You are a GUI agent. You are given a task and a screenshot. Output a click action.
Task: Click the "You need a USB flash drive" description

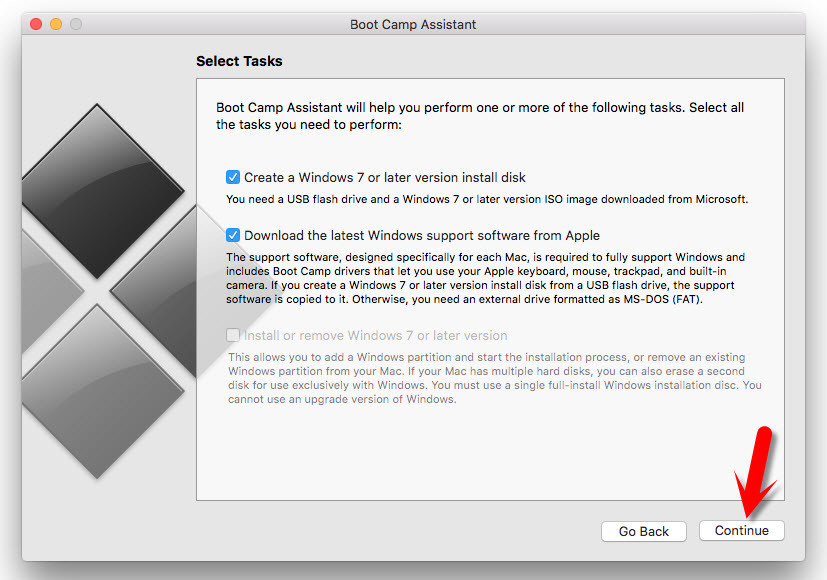coord(487,199)
